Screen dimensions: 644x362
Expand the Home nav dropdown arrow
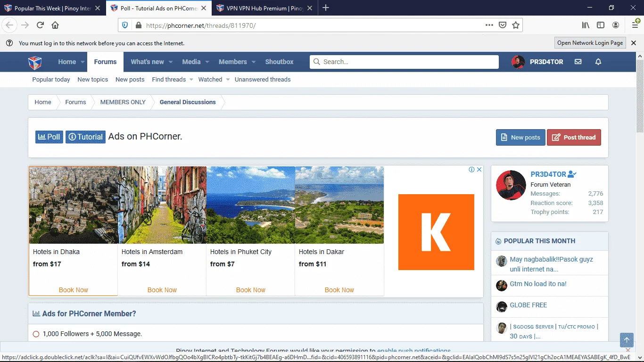click(x=83, y=62)
